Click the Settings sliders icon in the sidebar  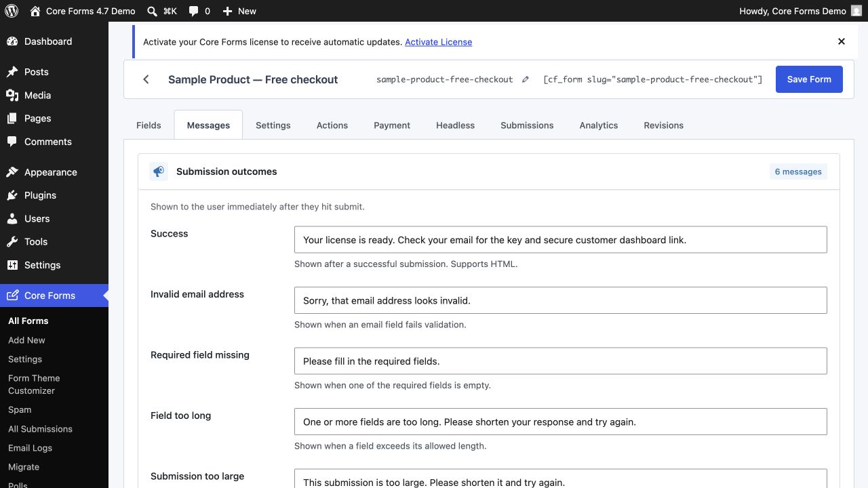pyautogui.click(x=12, y=265)
